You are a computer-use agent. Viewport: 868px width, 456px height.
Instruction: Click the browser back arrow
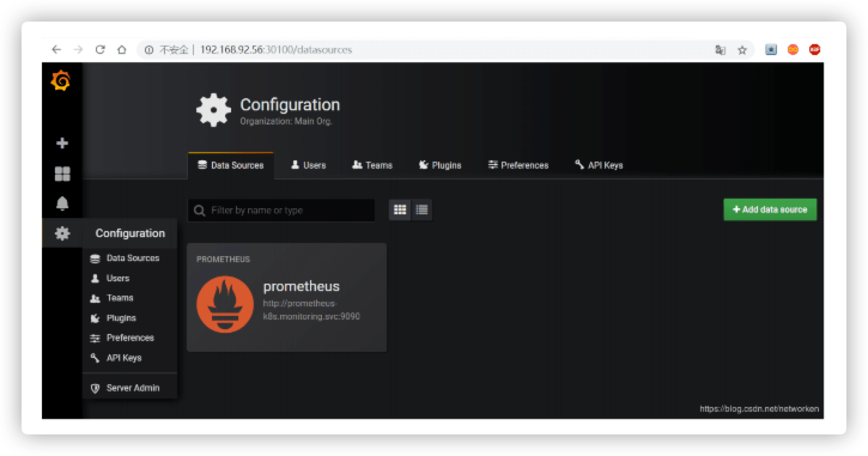coord(56,50)
